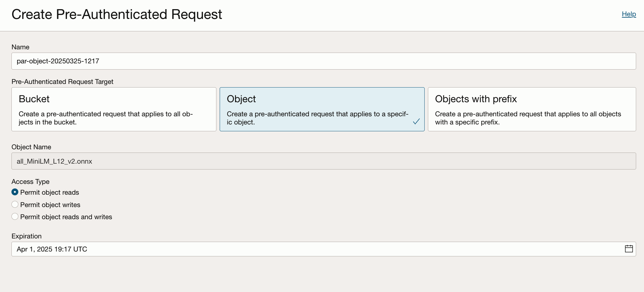This screenshot has height=292, width=644.
Task: Click the Expiration label
Action: tap(26, 236)
